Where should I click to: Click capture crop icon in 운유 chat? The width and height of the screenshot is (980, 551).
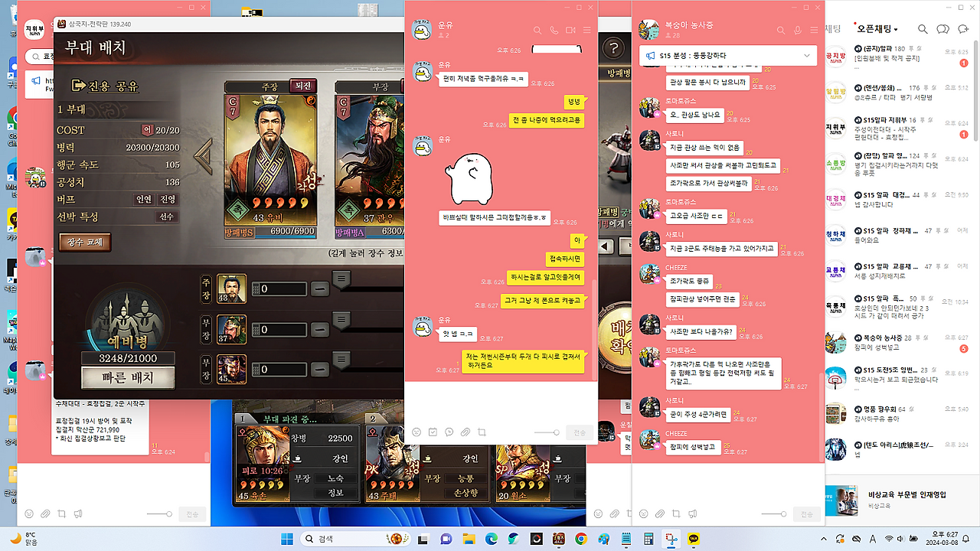tap(482, 432)
